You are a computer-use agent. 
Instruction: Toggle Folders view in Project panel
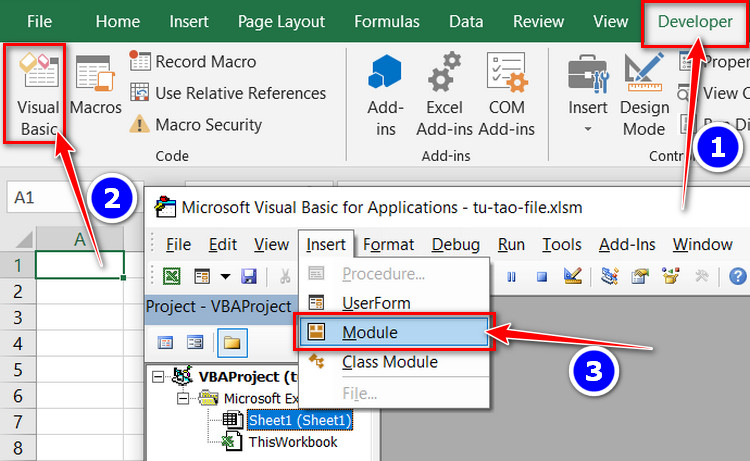(232, 342)
